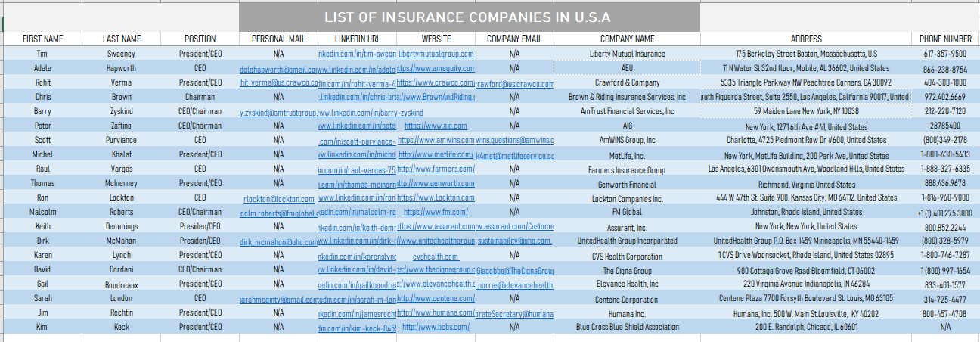Click the PHONE NUMBER header cell
Screen dimensions: 980x342
(945, 39)
